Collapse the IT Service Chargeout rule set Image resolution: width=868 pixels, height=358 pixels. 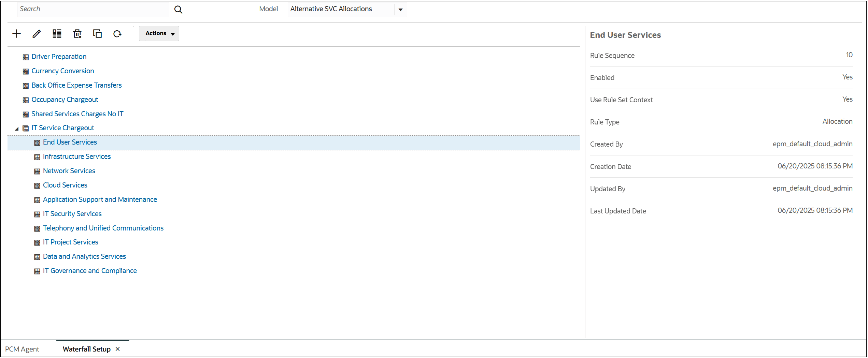[16, 129]
